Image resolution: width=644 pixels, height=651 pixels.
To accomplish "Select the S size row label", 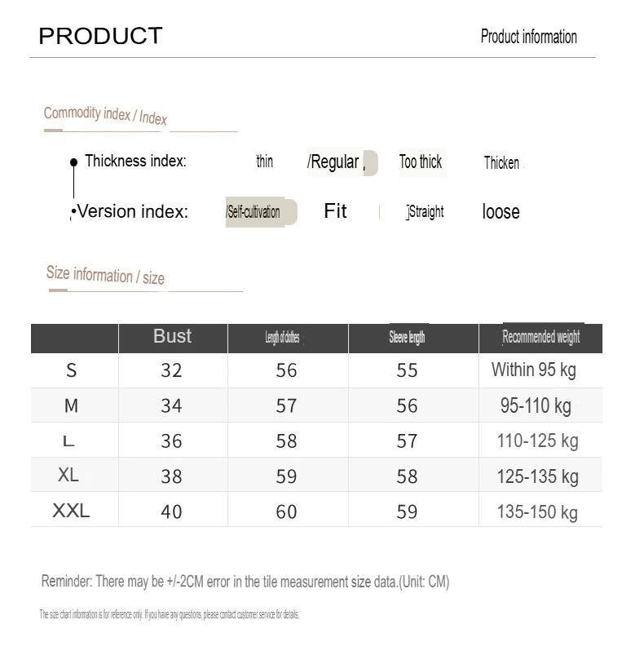I will tap(72, 370).
